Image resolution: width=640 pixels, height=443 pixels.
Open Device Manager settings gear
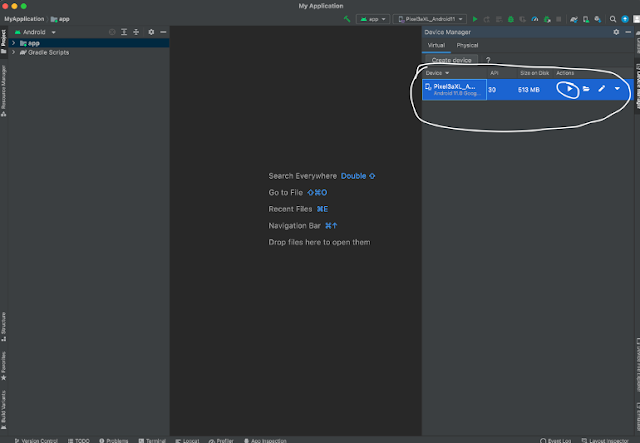[x=616, y=32]
